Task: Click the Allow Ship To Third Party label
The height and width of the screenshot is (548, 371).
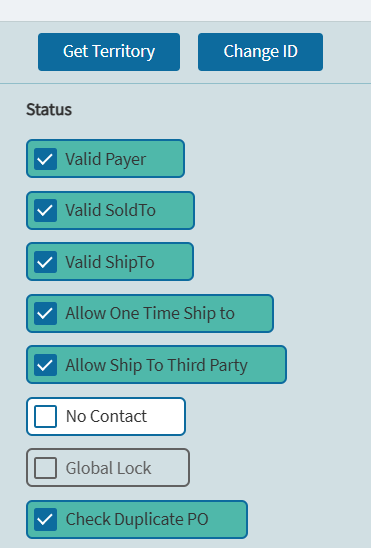Action: 157,365
